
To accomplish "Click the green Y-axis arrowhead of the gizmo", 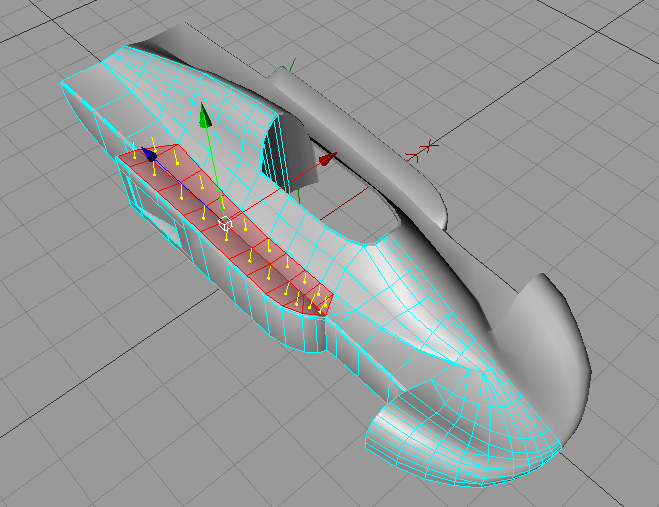I will (x=205, y=116).
